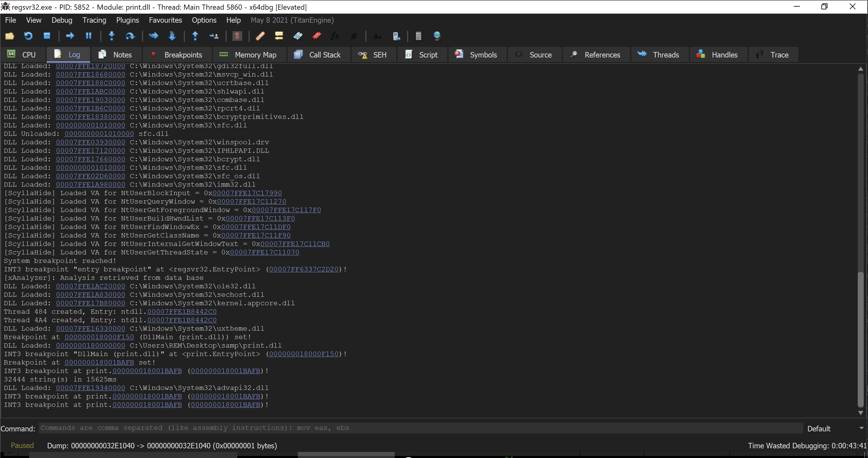
Task: Pause execution with the pause icon
Action: click(89, 36)
